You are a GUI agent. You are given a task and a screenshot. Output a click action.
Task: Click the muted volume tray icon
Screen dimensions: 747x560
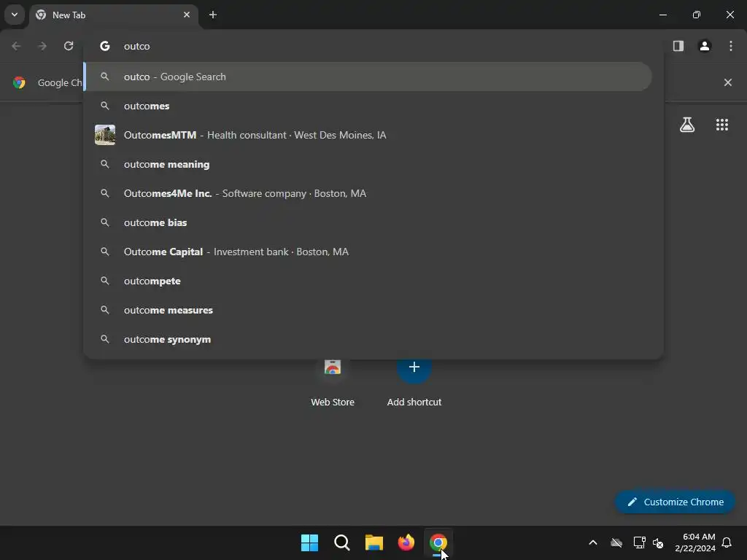click(659, 542)
